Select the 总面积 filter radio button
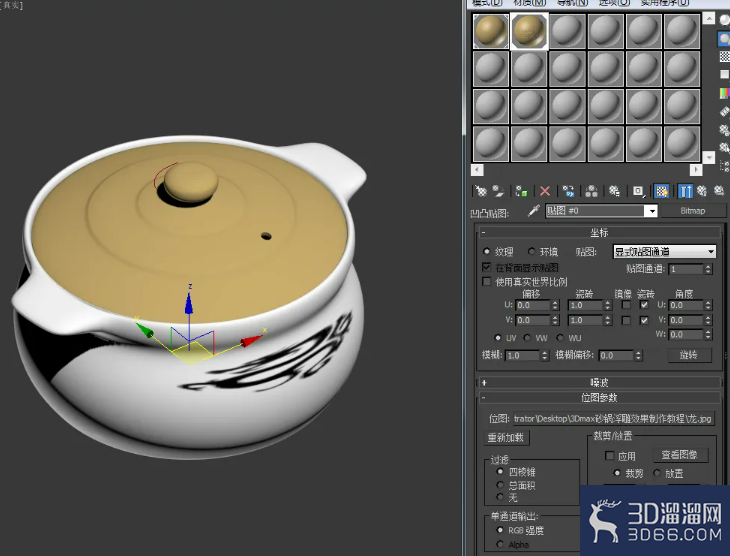The image size is (730, 556). click(500, 485)
